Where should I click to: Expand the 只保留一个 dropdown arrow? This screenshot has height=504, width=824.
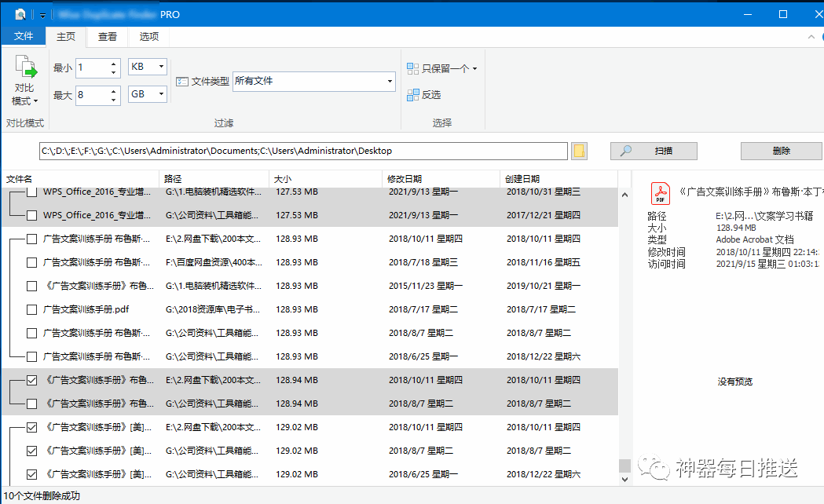[475, 69]
